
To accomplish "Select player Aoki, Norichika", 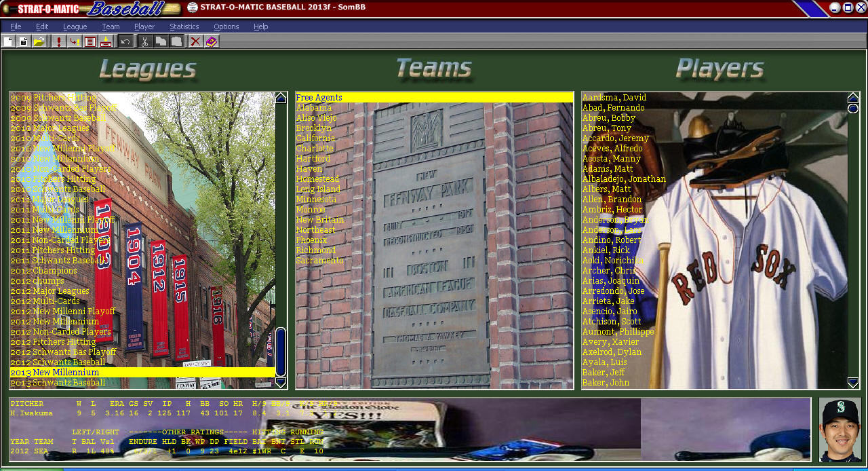I will (x=613, y=261).
